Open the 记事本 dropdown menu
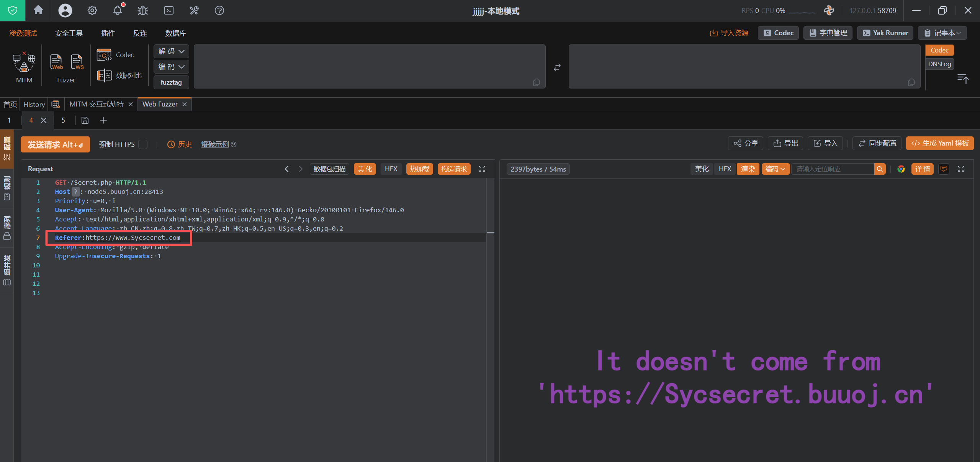This screenshot has width=980, height=462. coord(942,33)
